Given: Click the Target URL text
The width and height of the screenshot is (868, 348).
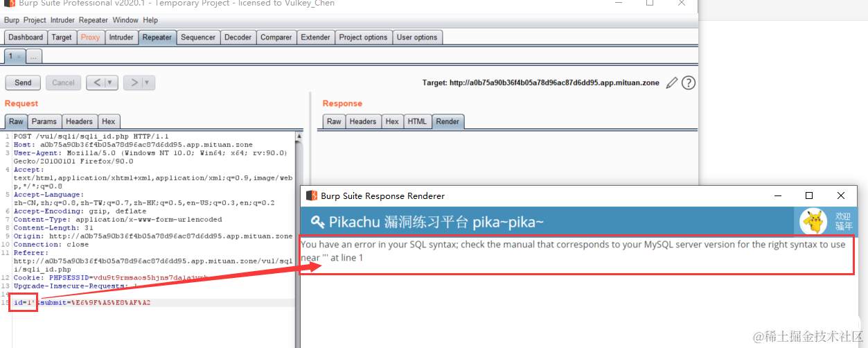Looking at the screenshot, I should [x=541, y=83].
